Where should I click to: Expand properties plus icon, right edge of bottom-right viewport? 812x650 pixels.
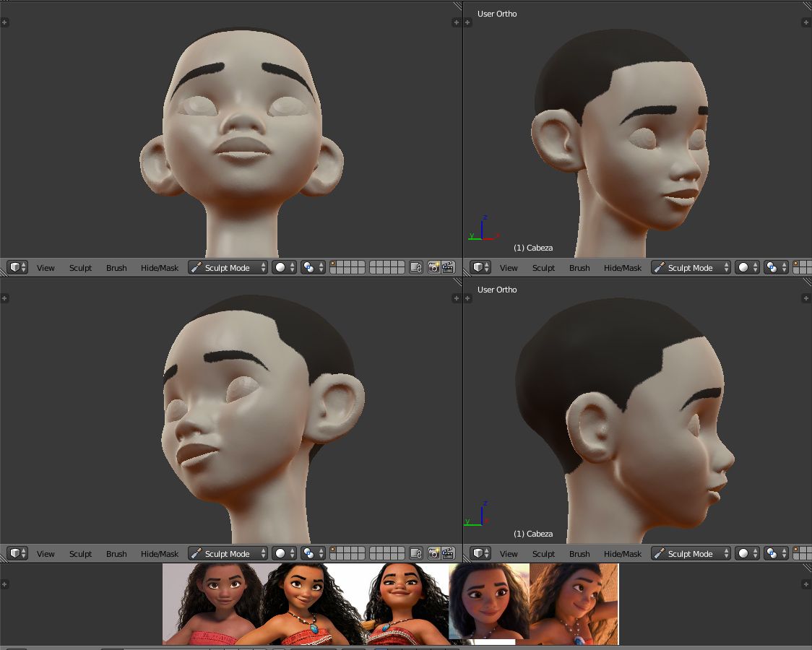click(x=805, y=298)
